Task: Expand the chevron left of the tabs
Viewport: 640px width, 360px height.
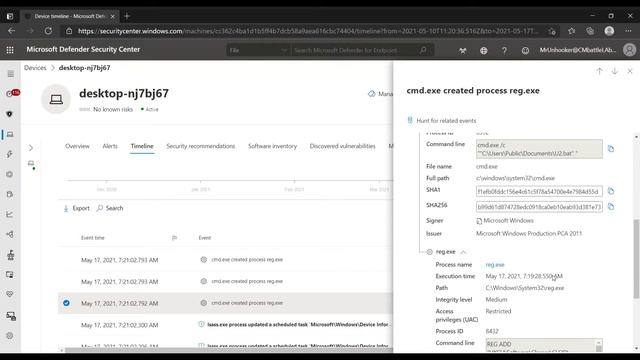Action: click(31, 148)
